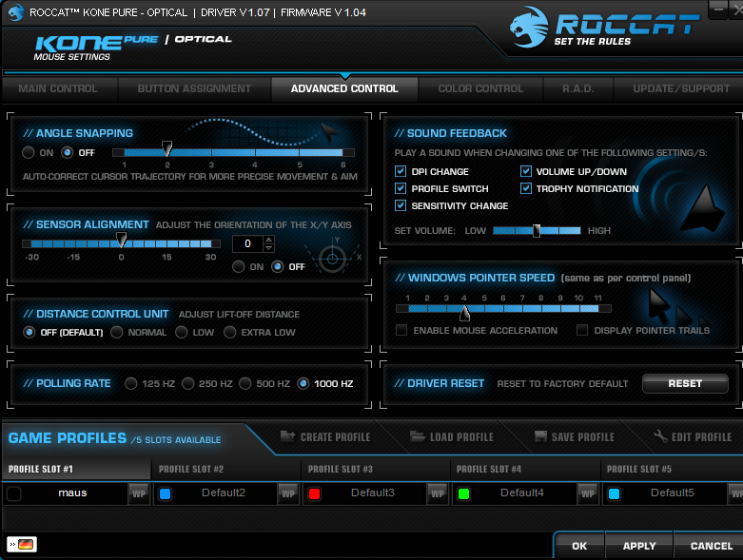
Task: Select Profile Slot #2 tab
Action: click(226, 469)
